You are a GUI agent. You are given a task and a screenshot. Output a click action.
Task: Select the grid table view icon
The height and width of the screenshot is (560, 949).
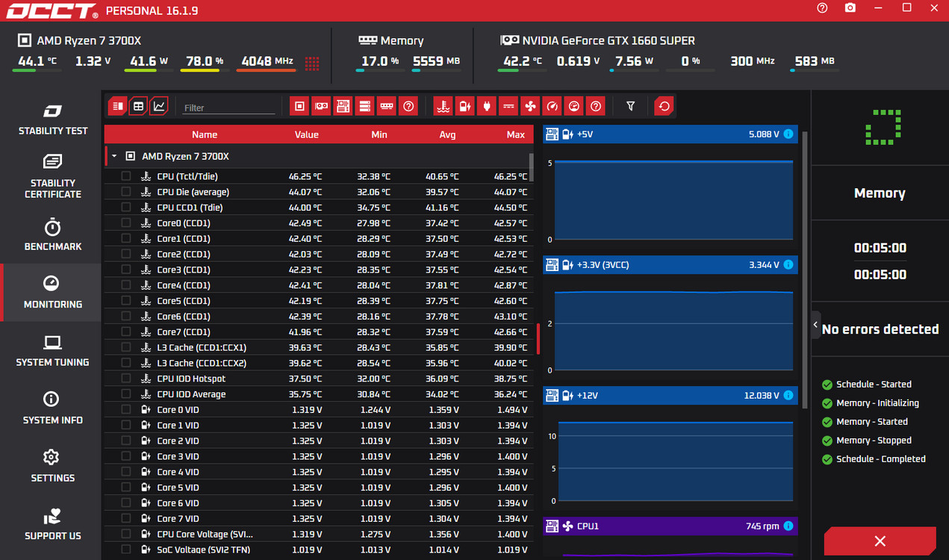tap(138, 107)
